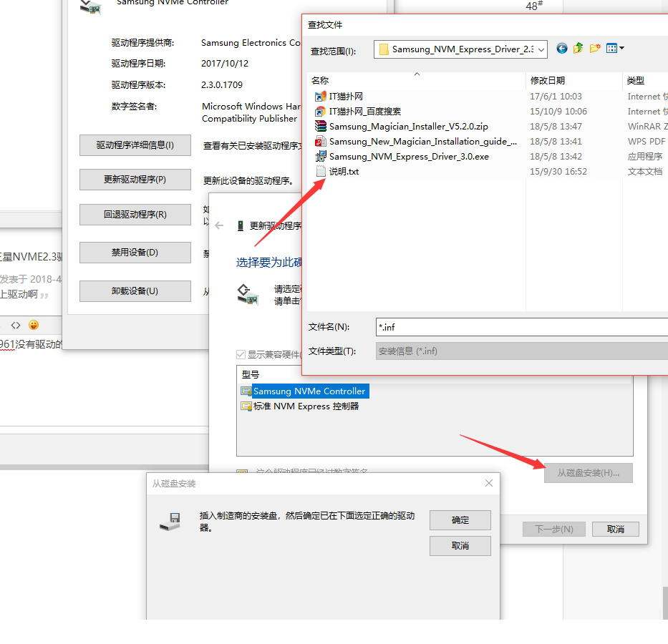
Task: Click the code brackets icon in forum editor
Action: (16, 325)
